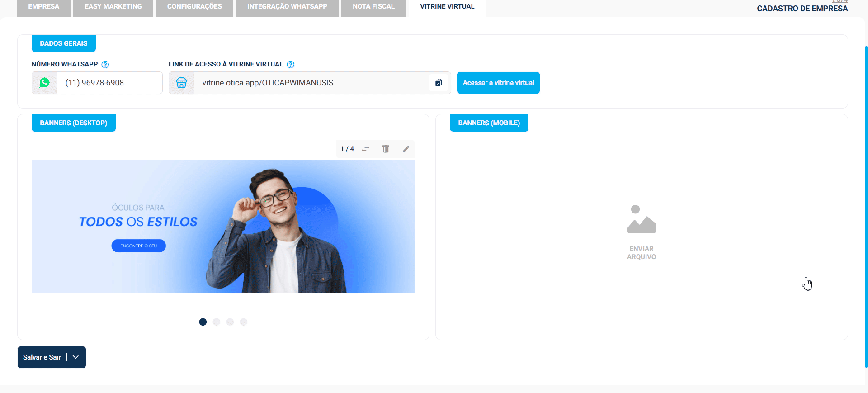Delete the current desktop banner with trash icon
The width and height of the screenshot is (868, 393).
(x=386, y=149)
